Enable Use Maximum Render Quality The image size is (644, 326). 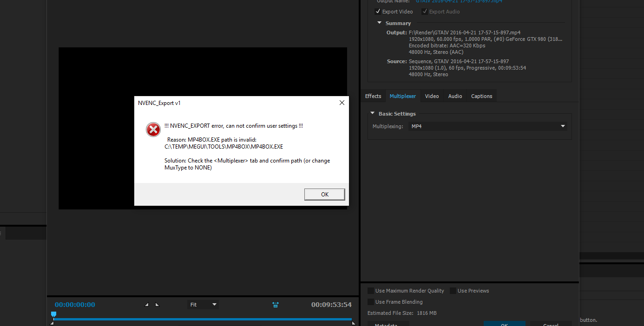[370, 291]
